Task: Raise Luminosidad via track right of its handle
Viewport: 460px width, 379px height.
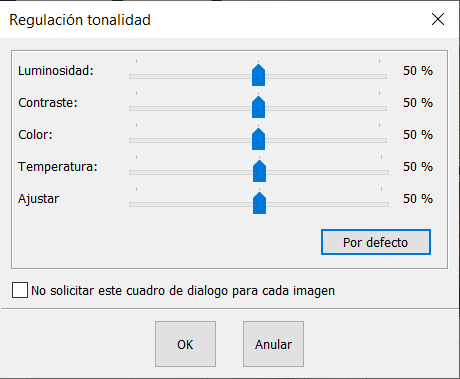Action: pyautogui.click(x=326, y=77)
